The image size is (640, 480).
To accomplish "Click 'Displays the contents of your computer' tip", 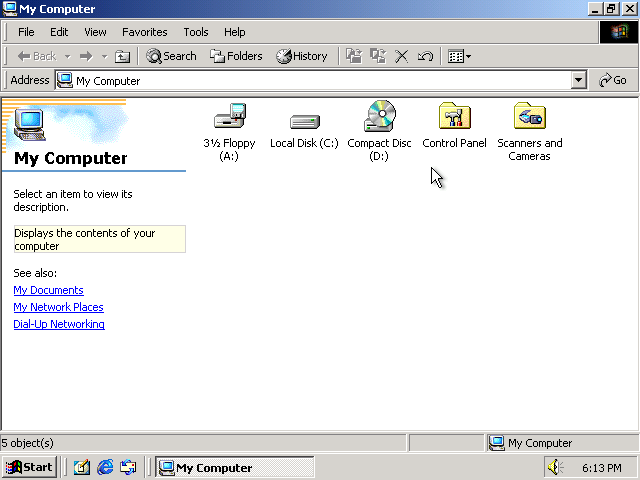I will [100, 239].
